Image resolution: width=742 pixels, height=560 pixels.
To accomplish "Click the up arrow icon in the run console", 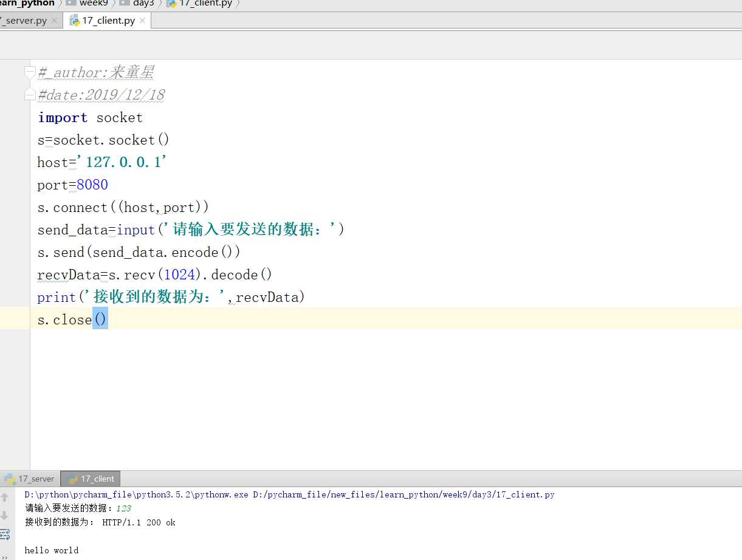I will click(5, 497).
